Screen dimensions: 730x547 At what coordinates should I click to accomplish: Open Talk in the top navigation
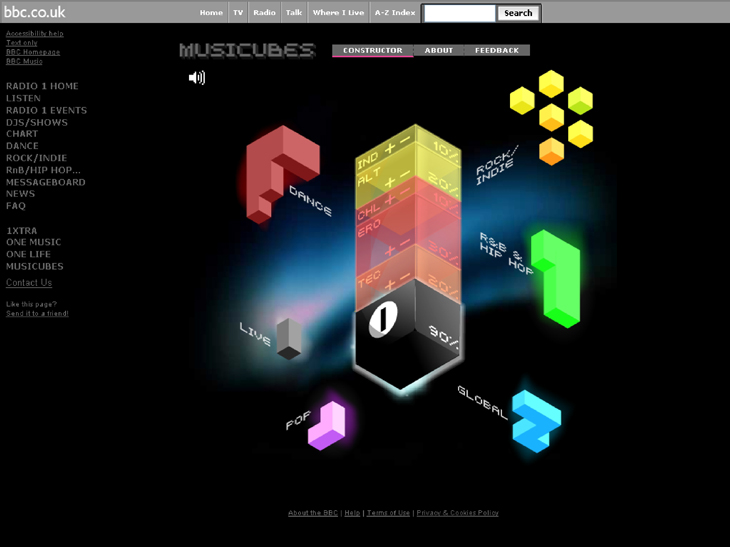pos(294,13)
